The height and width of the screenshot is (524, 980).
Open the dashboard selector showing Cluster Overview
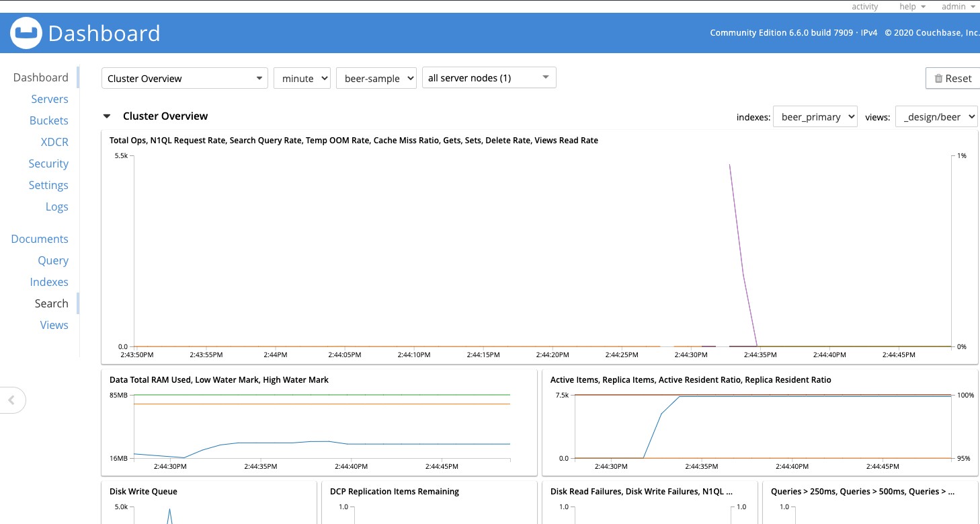(x=184, y=77)
